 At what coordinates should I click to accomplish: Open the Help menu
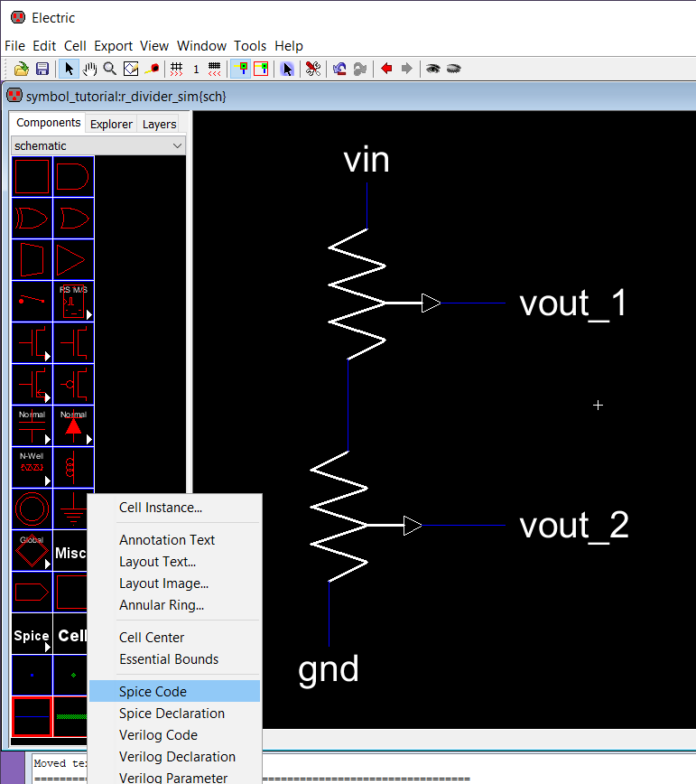coord(289,46)
